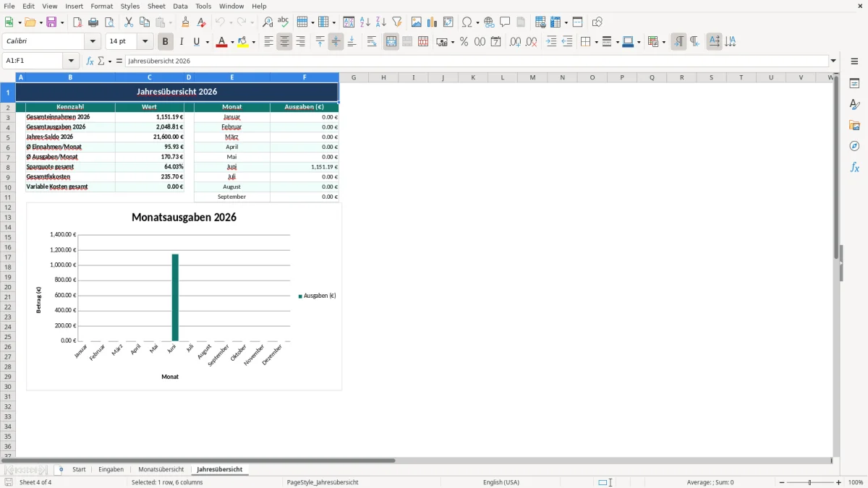The image size is (868, 488).
Task: Click the 100% zoom level indicator
Action: click(855, 482)
